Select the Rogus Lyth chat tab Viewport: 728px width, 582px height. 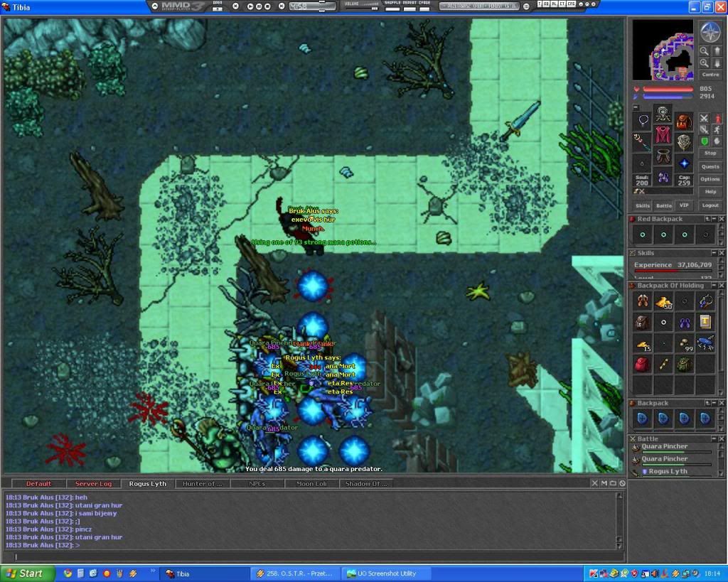pyautogui.click(x=148, y=484)
